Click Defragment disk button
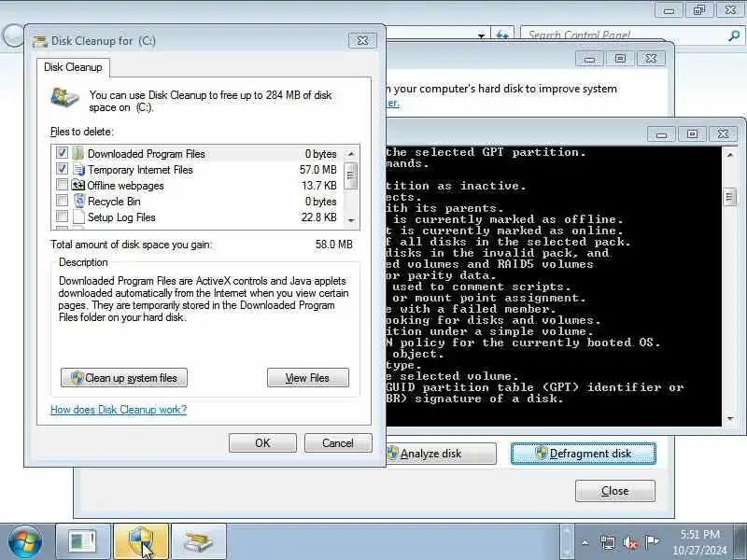Viewport: 747px width, 560px height. (x=583, y=454)
